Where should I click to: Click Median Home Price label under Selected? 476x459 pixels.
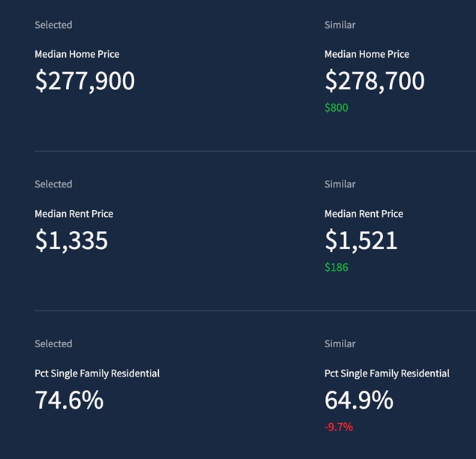click(76, 54)
